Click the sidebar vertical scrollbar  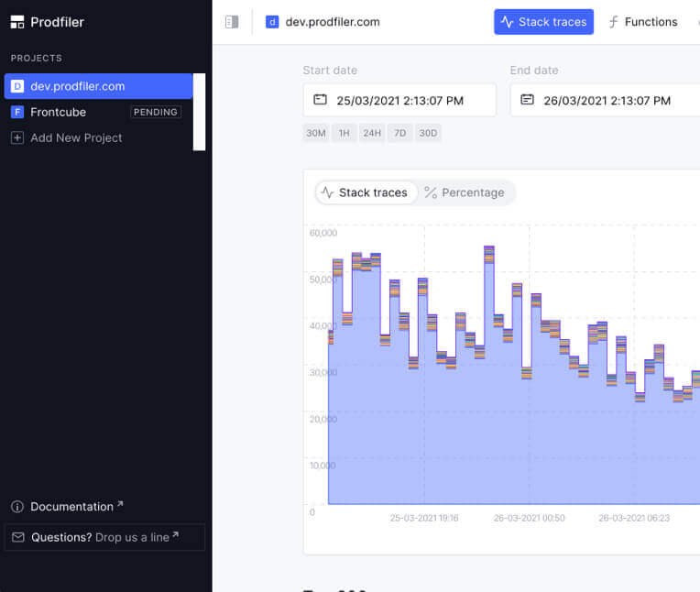point(199,112)
